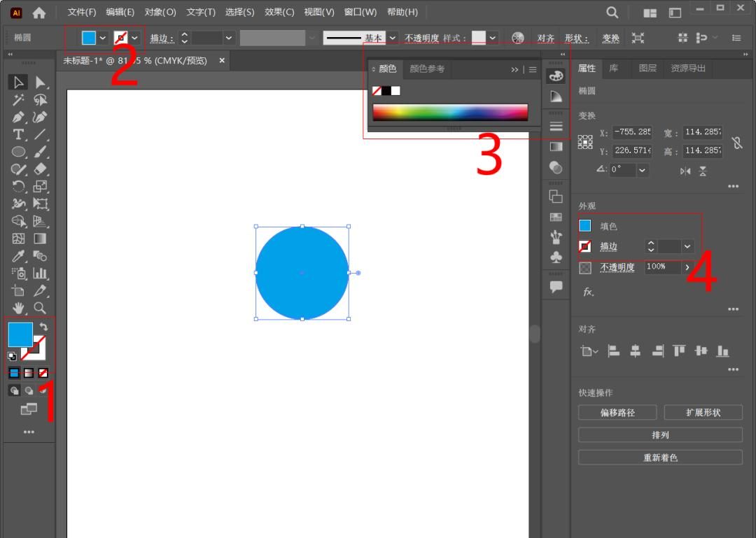
Task: Select the Magic Wand tool
Action: pos(17,100)
